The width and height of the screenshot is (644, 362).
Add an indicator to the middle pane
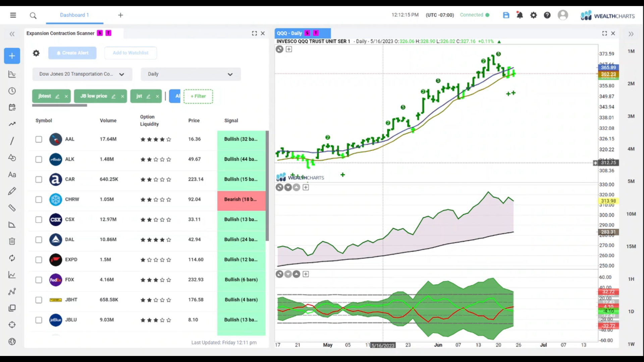coord(306,187)
